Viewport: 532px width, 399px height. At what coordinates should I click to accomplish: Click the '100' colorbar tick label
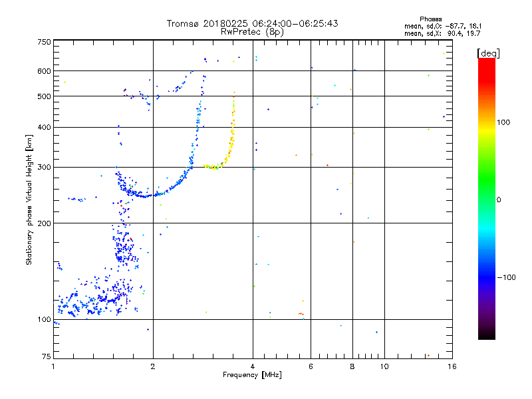pos(503,122)
